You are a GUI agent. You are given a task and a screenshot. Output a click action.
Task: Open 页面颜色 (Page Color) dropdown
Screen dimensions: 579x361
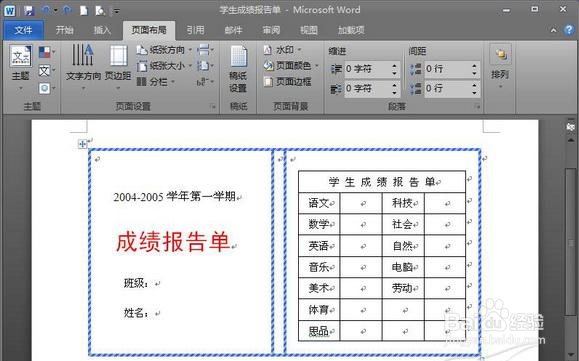pos(291,66)
